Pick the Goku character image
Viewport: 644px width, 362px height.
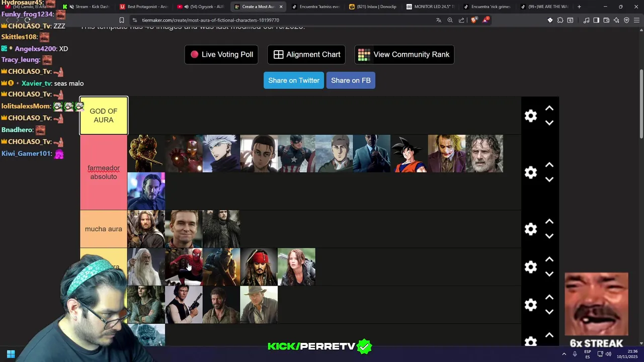click(409, 153)
